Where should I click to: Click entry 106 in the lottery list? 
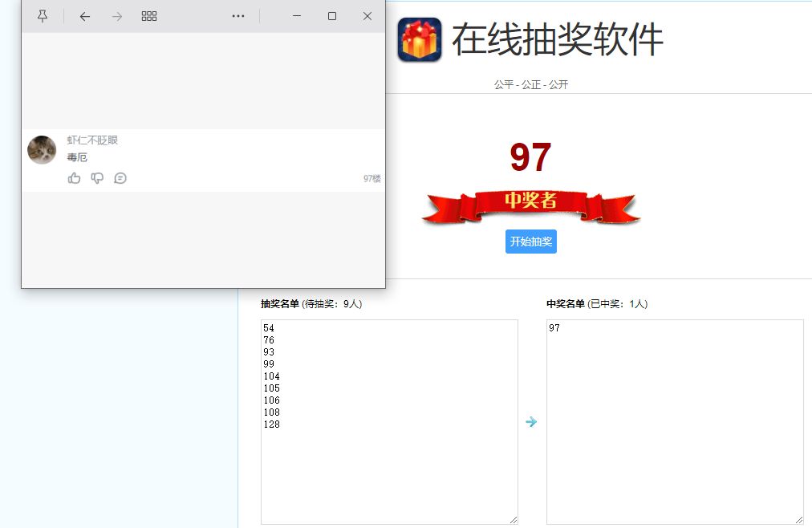click(271, 400)
